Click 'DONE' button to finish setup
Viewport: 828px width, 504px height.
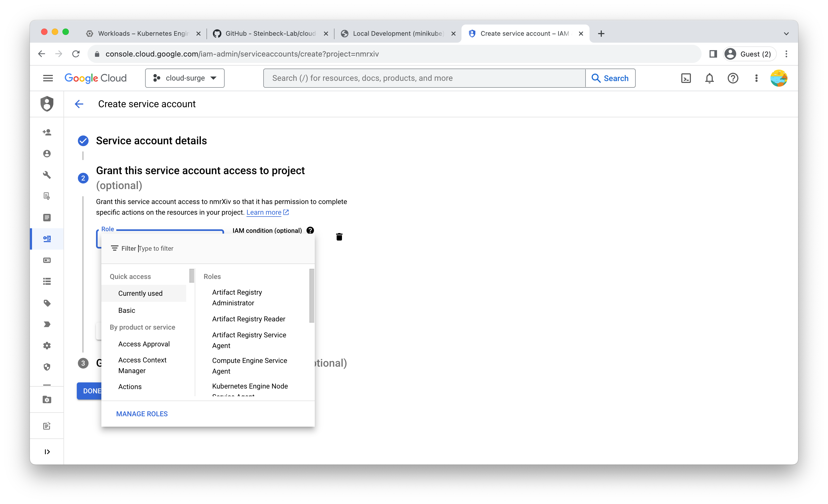[x=92, y=390]
